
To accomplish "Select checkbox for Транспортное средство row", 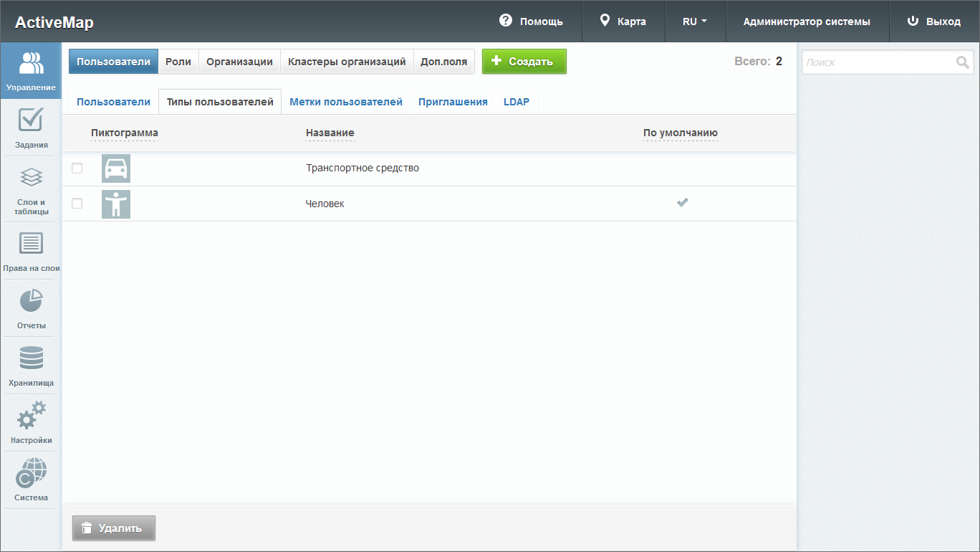I will (77, 168).
